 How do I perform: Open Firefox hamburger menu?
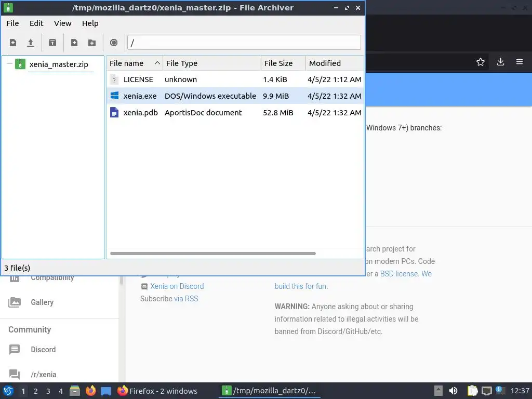click(520, 62)
